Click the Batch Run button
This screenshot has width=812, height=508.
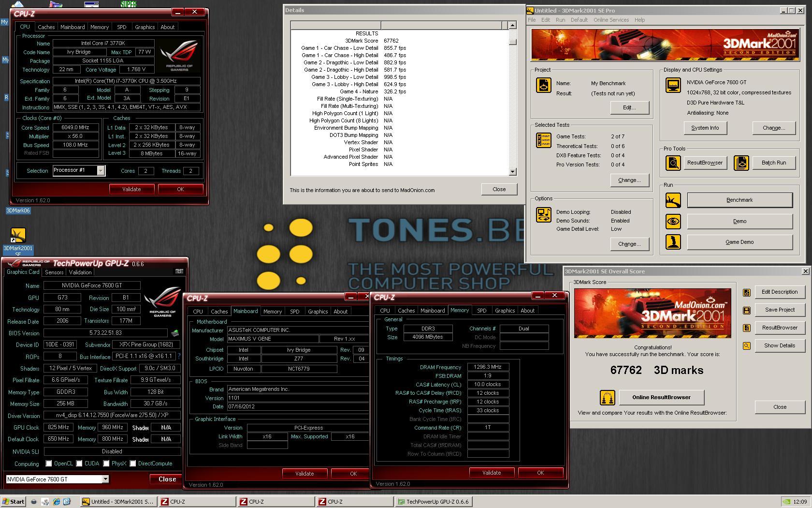click(773, 163)
